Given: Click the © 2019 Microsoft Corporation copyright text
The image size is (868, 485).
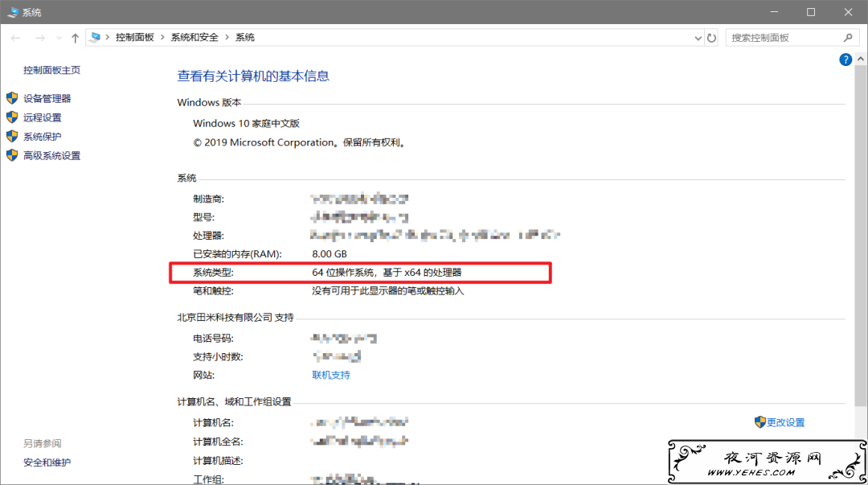Looking at the screenshot, I should point(300,142).
